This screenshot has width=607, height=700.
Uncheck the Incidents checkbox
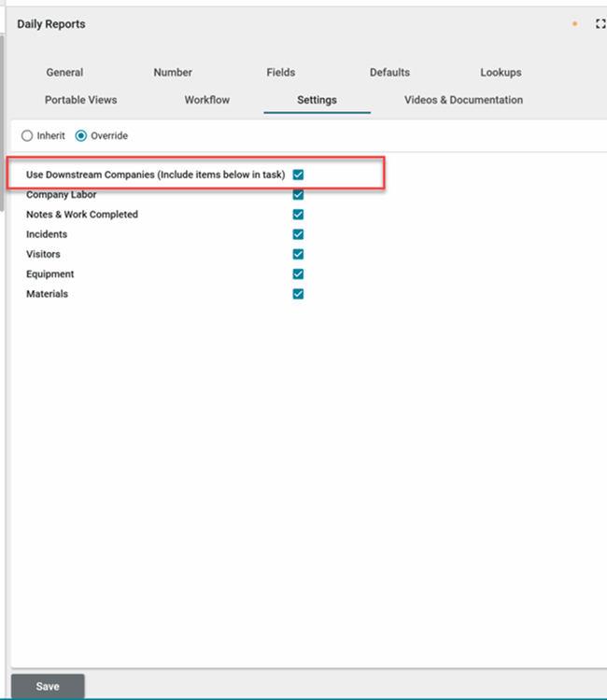click(298, 234)
